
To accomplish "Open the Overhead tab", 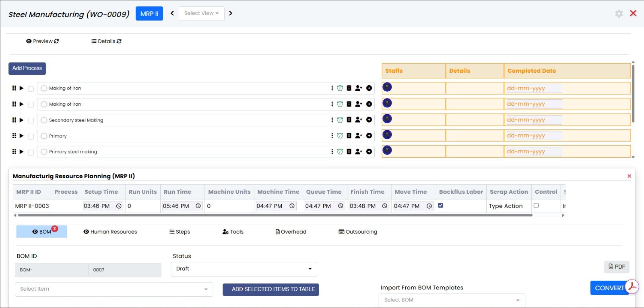I will click(291, 232).
